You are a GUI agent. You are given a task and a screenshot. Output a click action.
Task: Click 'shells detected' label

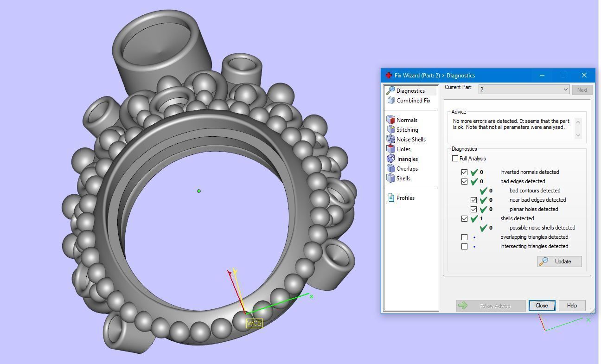tap(517, 218)
